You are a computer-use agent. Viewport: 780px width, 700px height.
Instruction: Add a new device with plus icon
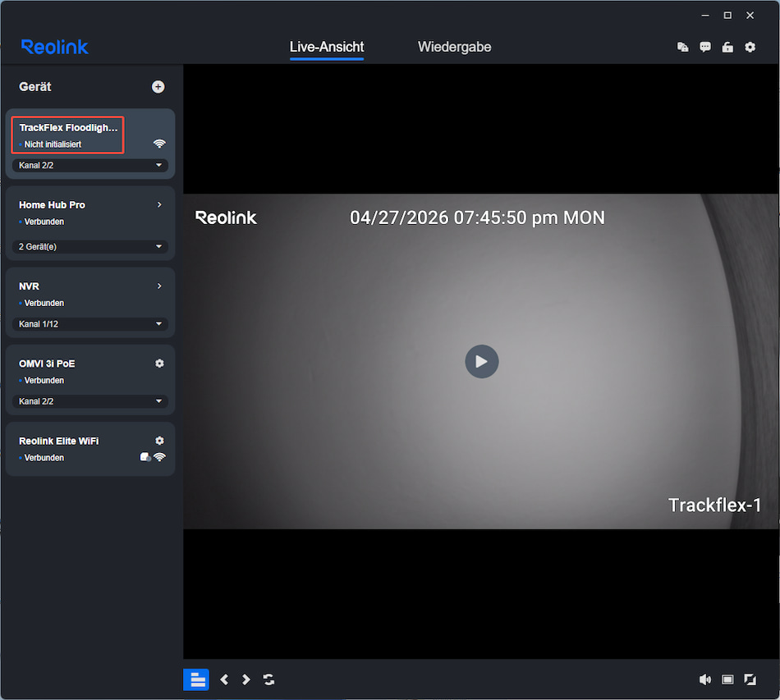point(158,87)
